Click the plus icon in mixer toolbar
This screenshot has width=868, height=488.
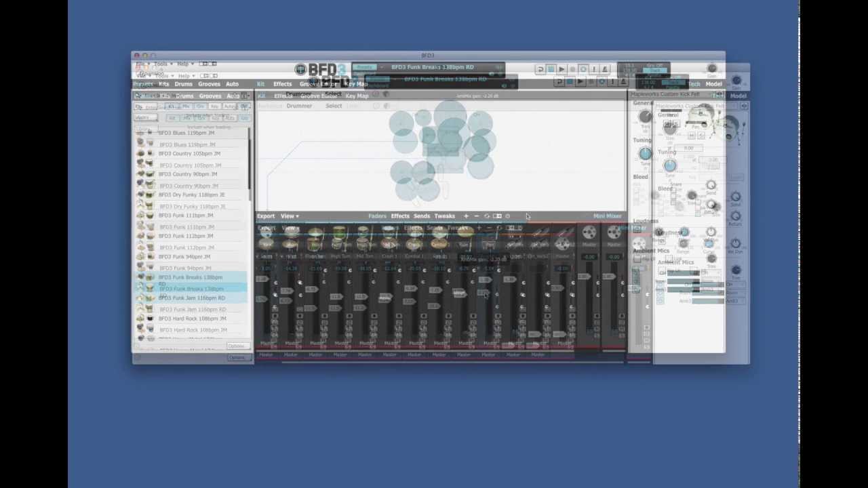[466, 216]
